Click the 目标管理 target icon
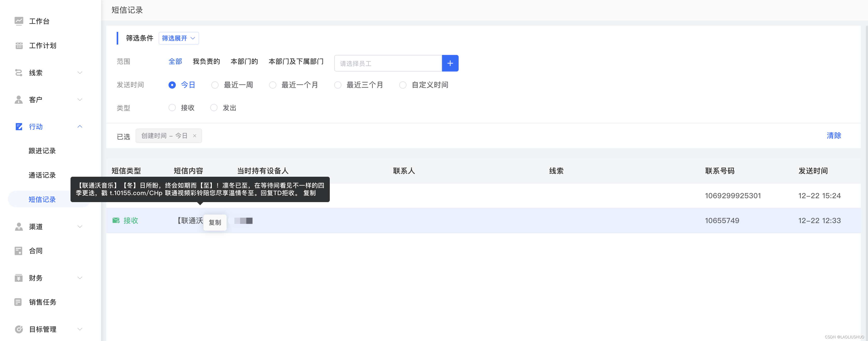This screenshot has height=341, width=868. [19, 329]
